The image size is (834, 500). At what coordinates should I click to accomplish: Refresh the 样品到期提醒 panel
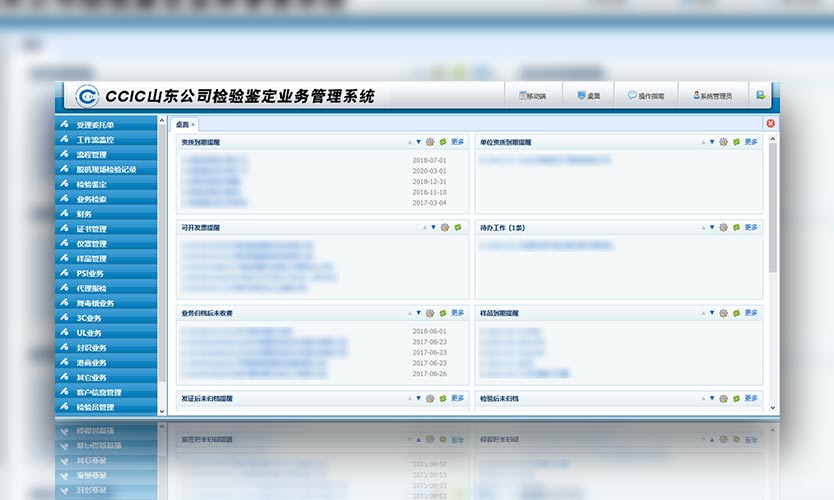click(736, 313)
